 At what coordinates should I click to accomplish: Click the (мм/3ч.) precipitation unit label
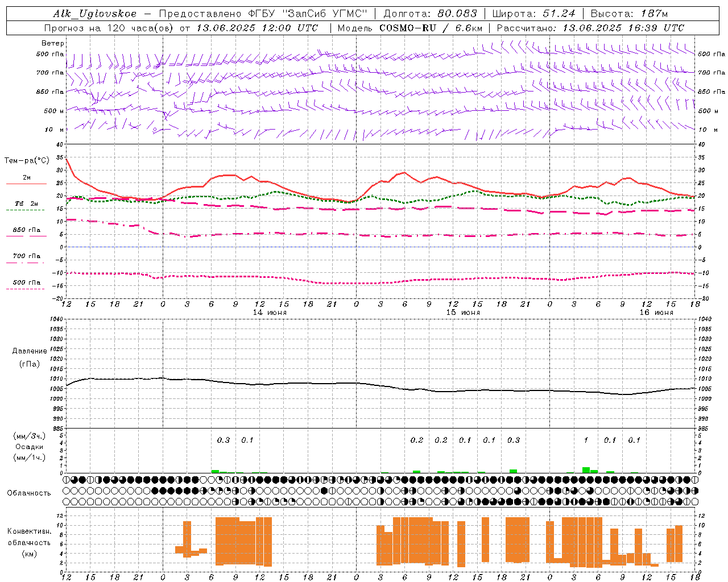pos(30,436)
